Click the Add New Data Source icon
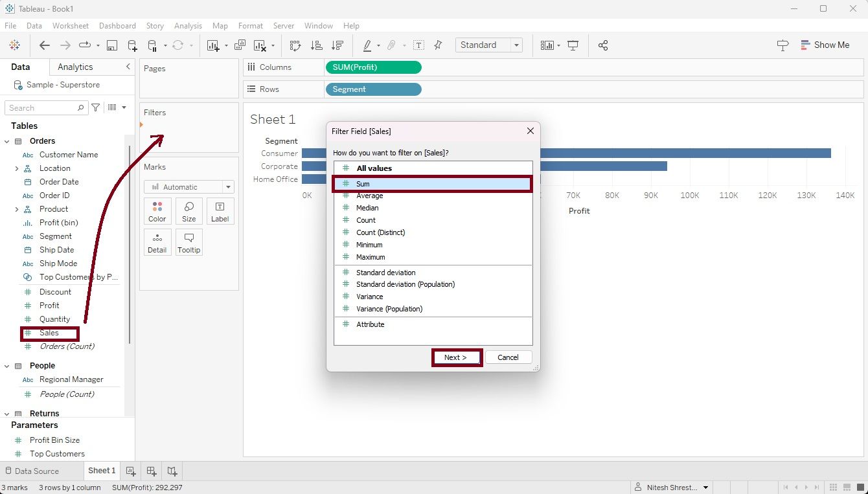 132,45
